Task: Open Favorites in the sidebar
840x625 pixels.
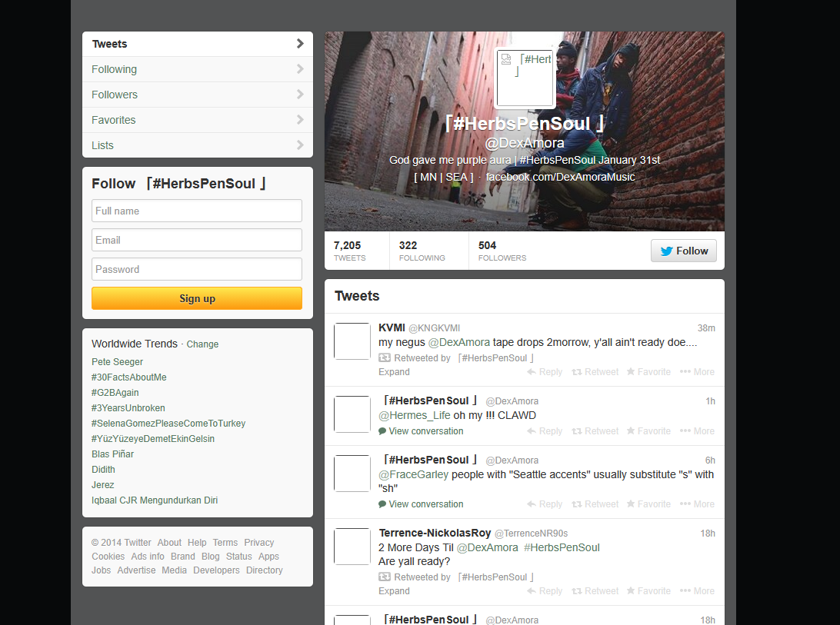Action: tap(197, 120)
